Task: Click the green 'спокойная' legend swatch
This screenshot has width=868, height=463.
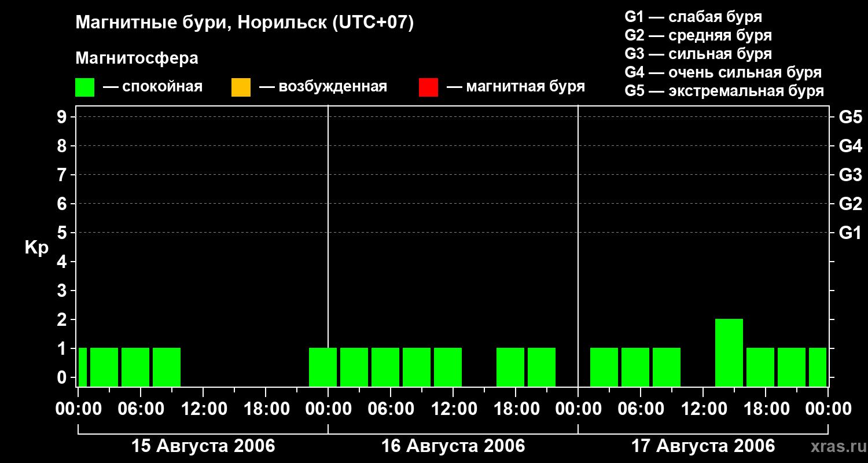Action: (84, 87)
